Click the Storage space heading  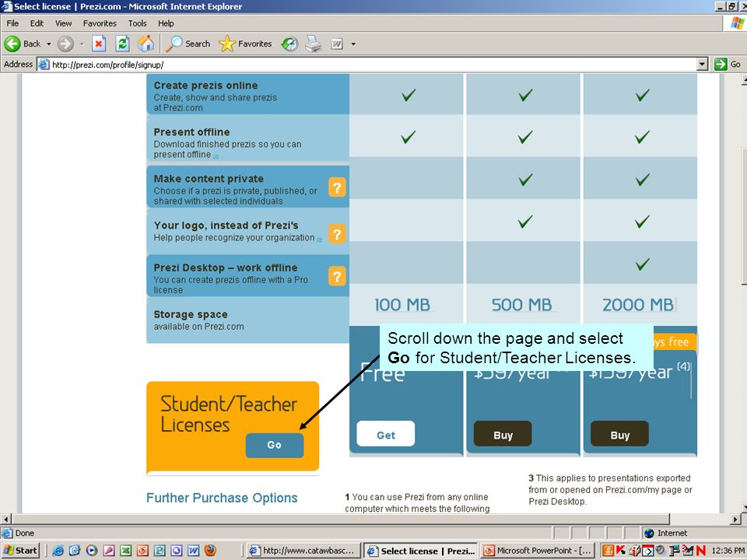point(191,314)
